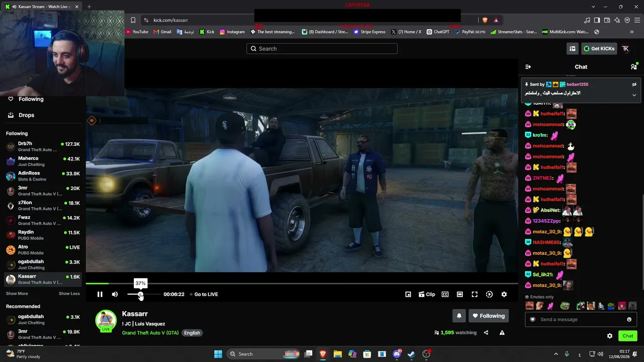Insert the green Pepe frog emote
Image resolution: width=644 pixels, height=362 pixels.
[x=565, y=306]
